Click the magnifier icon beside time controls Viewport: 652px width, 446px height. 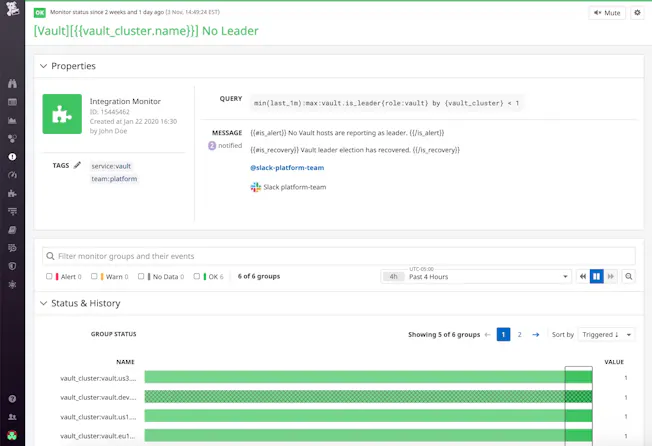pyautogui.click(x=628, y=276)
